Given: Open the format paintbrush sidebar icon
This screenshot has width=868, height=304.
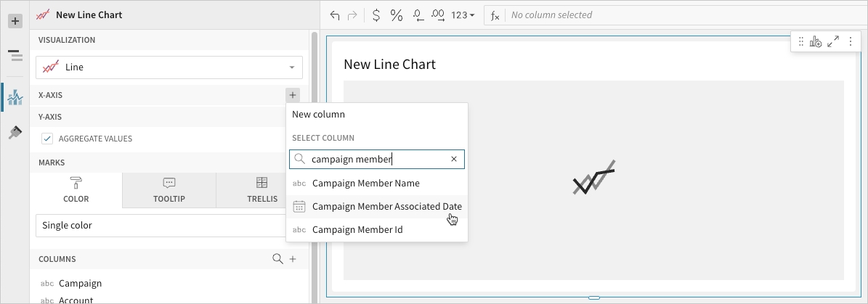Looking at the screenshot, I should point(15,133).
